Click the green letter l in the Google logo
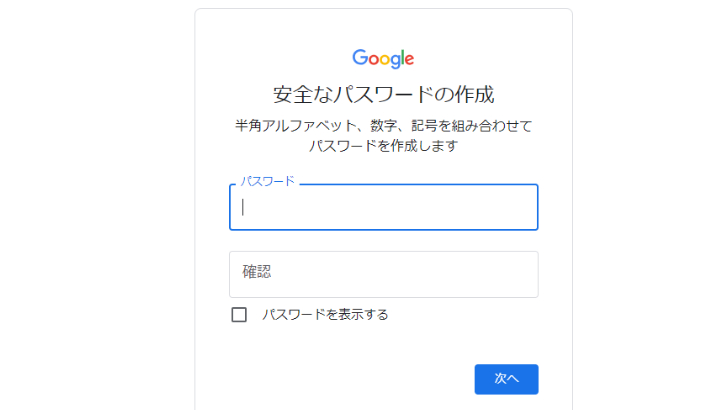Screen dimensions: 728x410 (402, 57)
